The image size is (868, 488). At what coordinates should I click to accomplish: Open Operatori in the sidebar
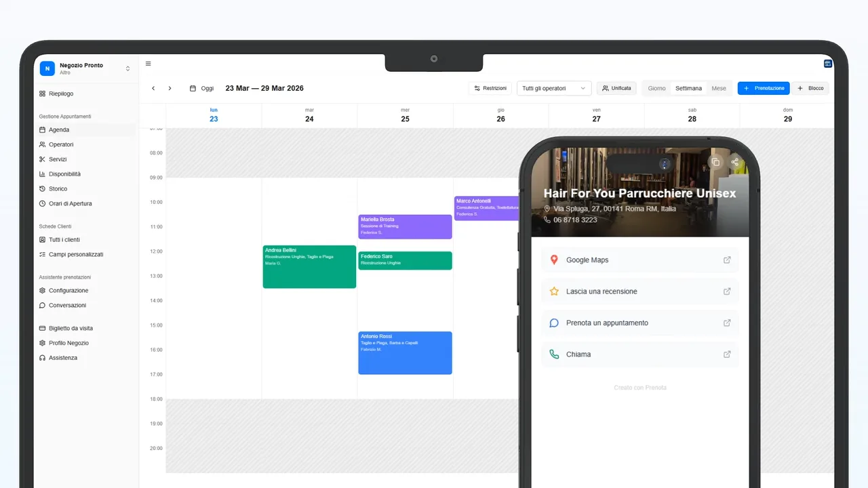[61, 144]
